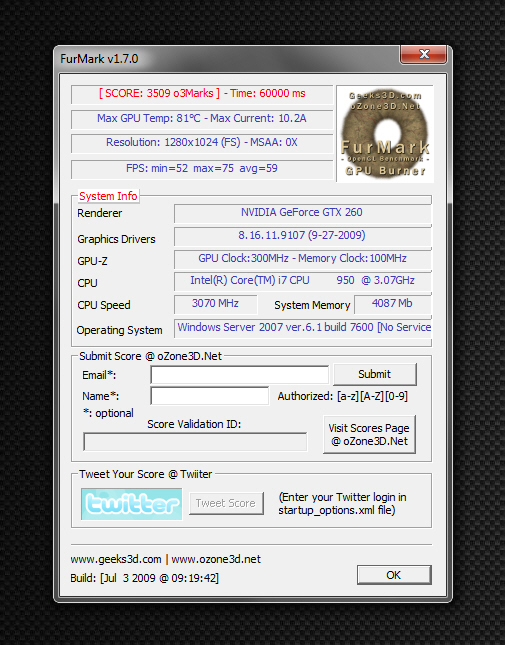Click the Submit button
The width and height of the screenshot is (505, 645).
375,374
